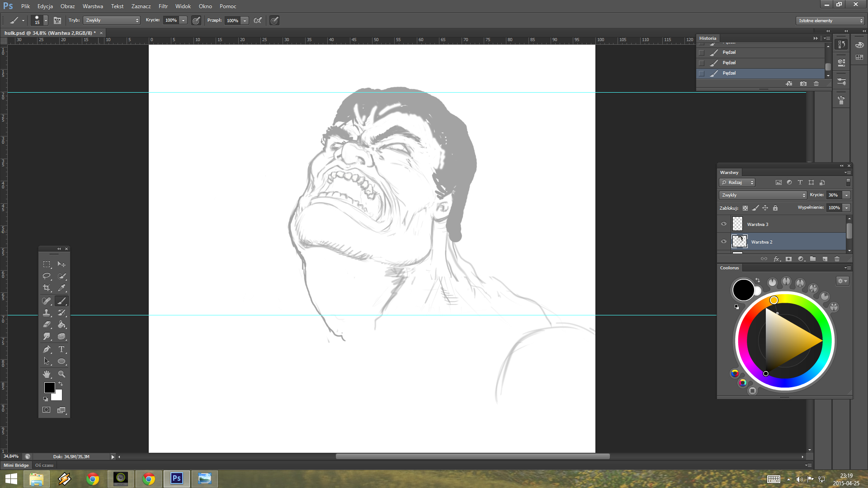Add layer style fx in Warstwy panel
Viewport: 868px width, 488px height.
click(x=777, y=259)
